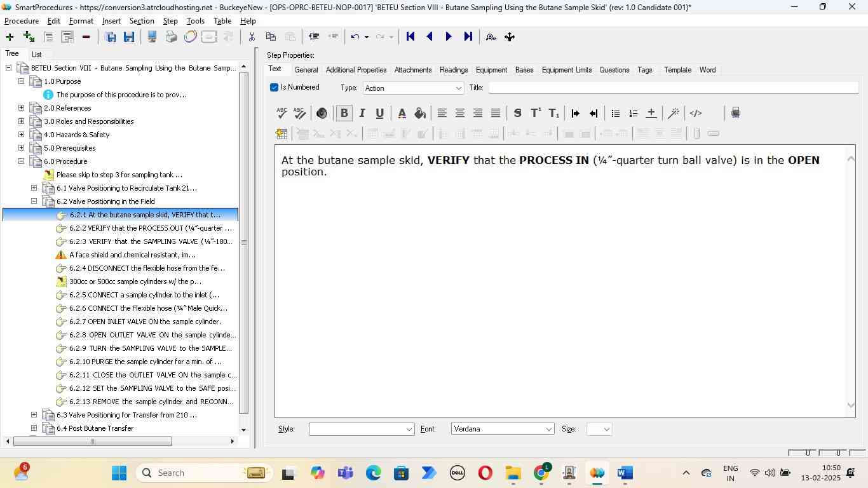Click the numbered list icon
This screenshot has height=488, width=868.
click(633, 113)
